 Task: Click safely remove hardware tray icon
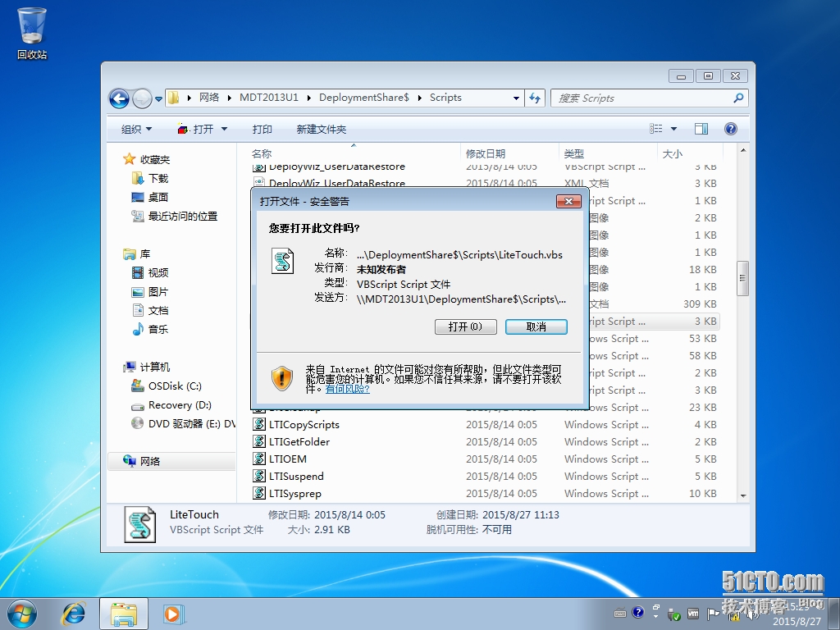click(674, 614)
